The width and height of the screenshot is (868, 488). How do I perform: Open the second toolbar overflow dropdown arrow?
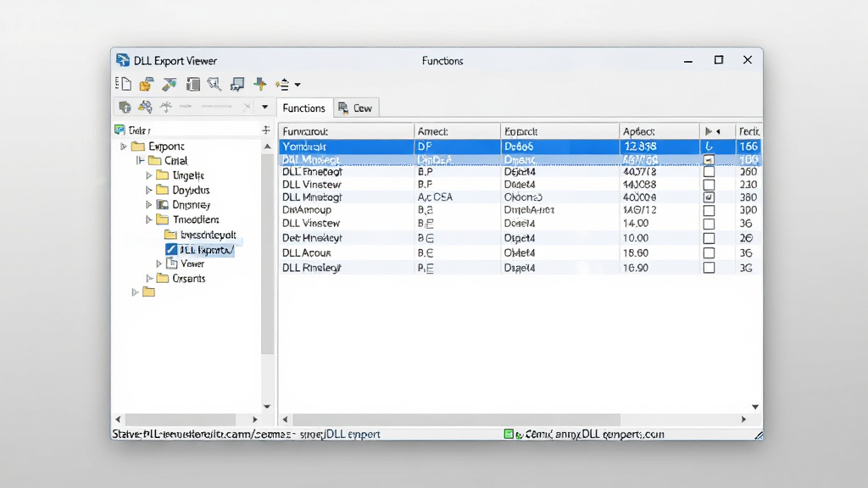click(264, 107)
